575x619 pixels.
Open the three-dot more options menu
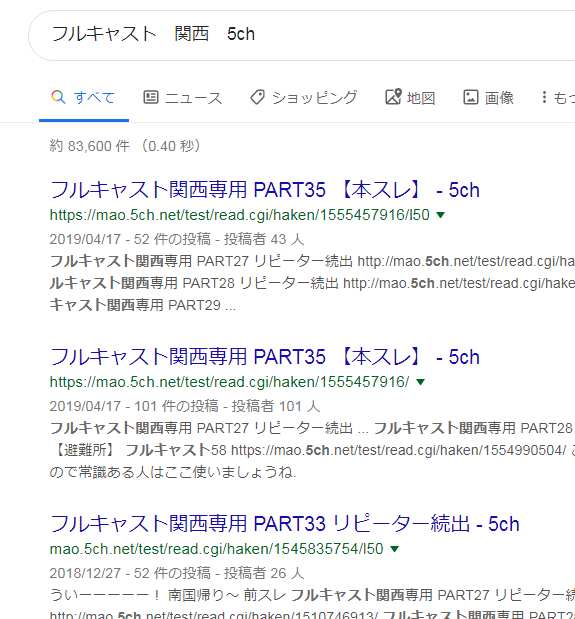(544, 97)
